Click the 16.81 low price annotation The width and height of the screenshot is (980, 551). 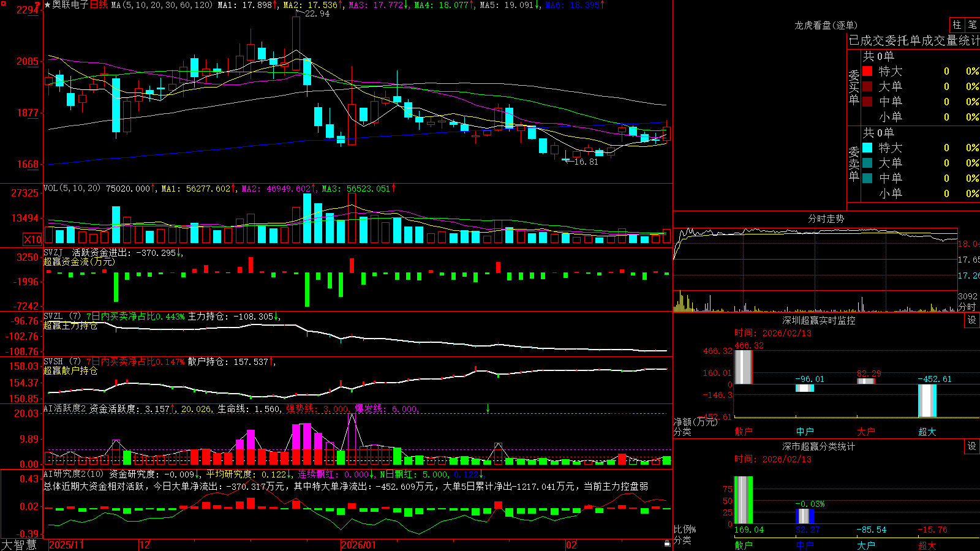tap(586, 162)
